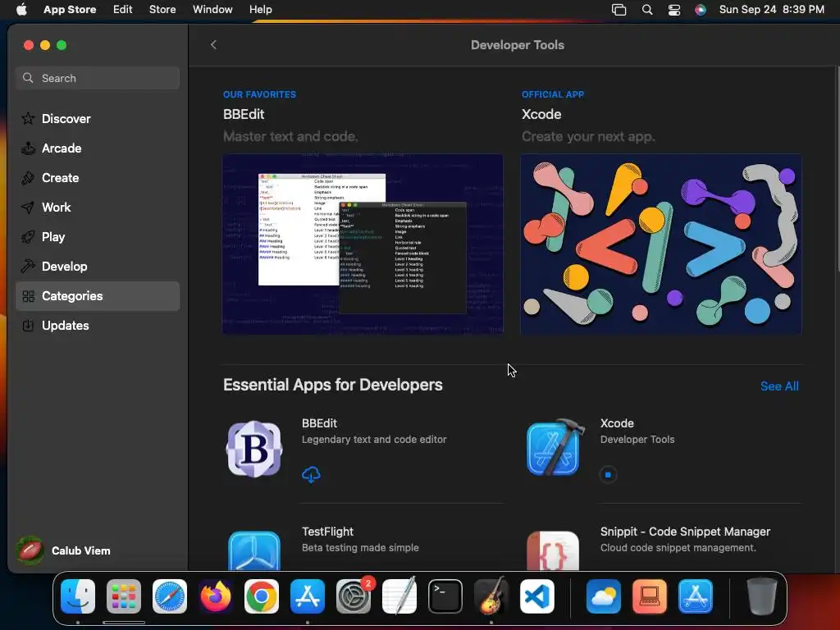Viewport: 840px width, 630px height.
Task: Launch Safari from the Dock
Action: [x=170, y=596]
